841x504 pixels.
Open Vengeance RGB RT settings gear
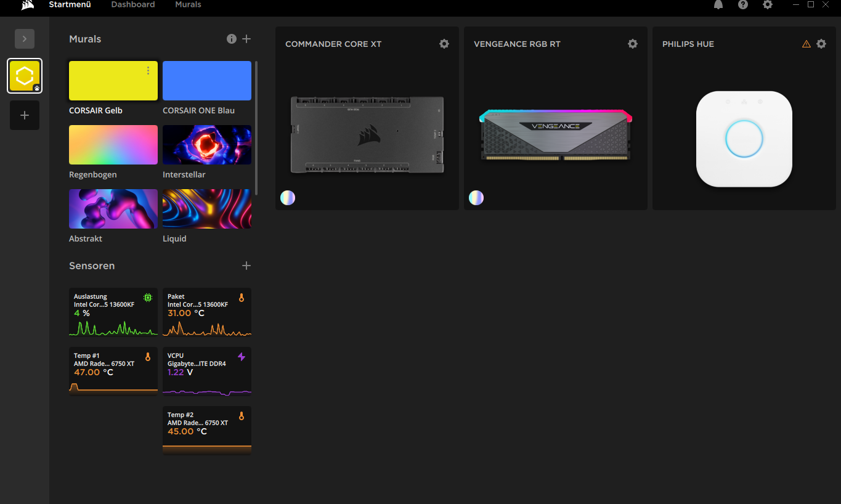click(x=633, y=44)
